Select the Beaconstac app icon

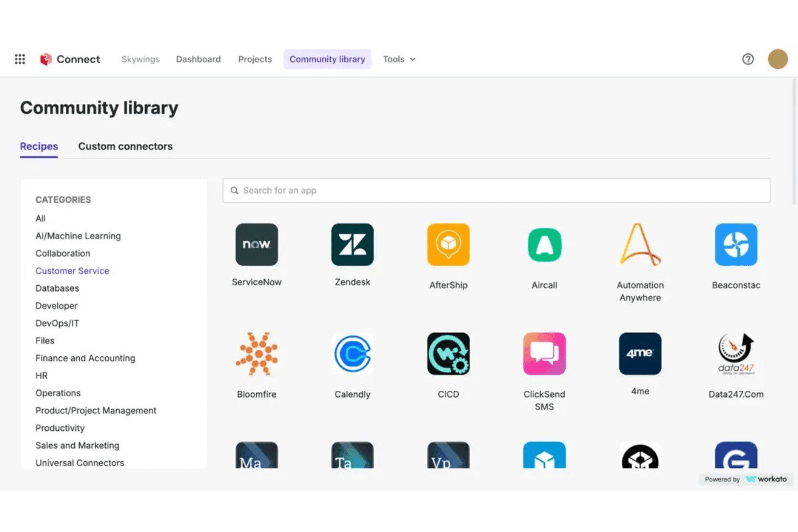point(736,245)
